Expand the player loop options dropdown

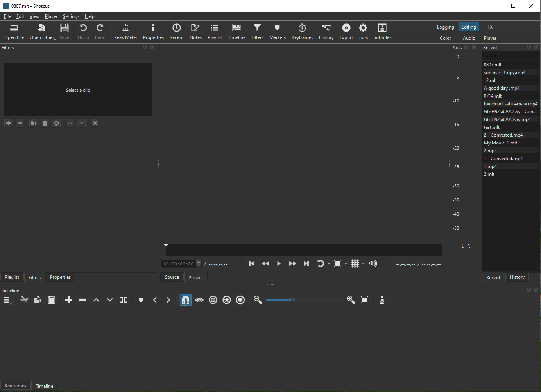pos(329,264)
